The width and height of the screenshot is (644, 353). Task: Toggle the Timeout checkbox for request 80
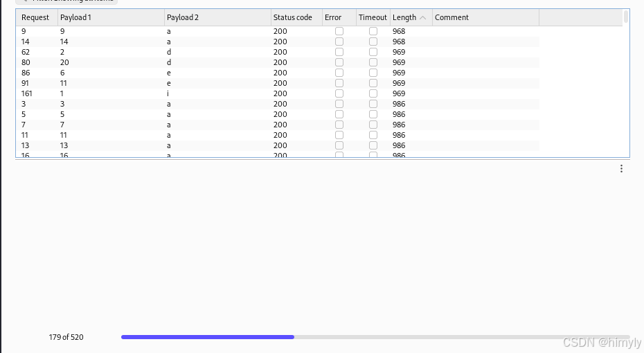click(373, 62)
